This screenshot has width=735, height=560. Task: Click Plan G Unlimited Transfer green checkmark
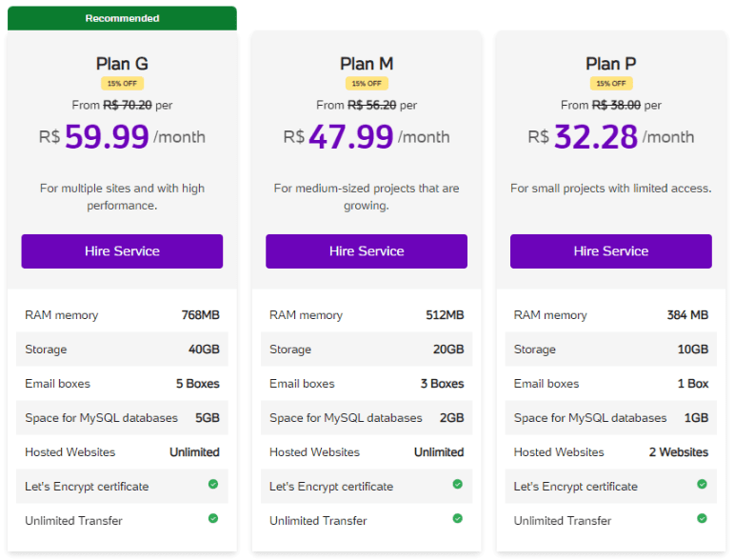pos(213,518)
